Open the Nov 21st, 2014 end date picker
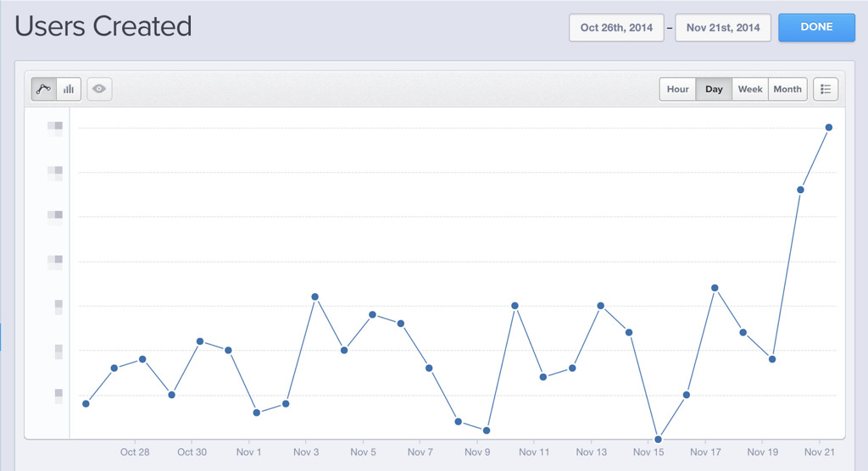Viewport: 868px width, 471px height. pos(723,28)
